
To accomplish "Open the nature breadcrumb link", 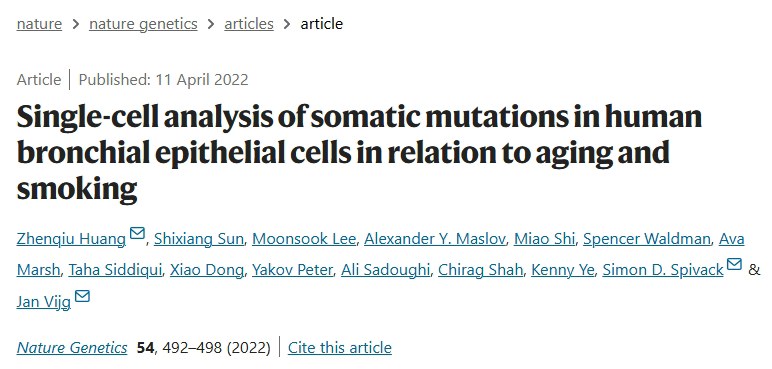I will pyautogui.click(x=39, y=24).
